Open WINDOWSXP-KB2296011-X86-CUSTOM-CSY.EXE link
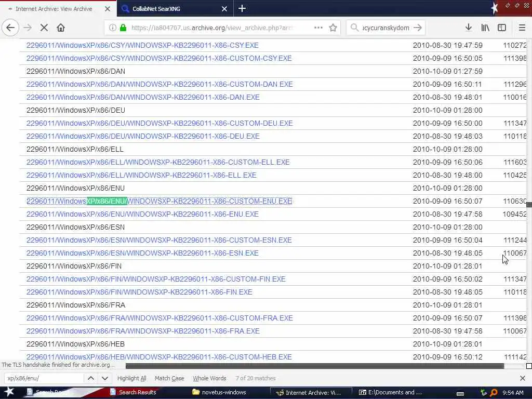The width and height of the screenshot is (532, 399). coord(159,58)
